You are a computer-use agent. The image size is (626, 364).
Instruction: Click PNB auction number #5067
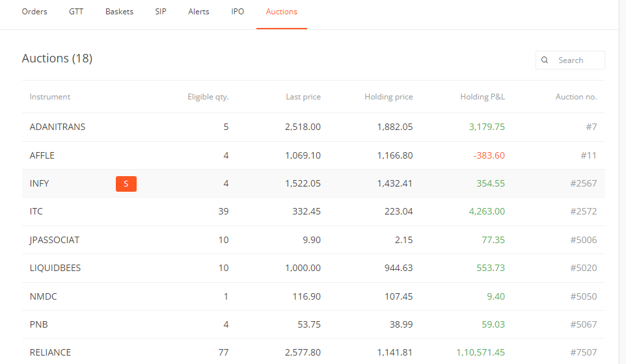pos(583,324)
